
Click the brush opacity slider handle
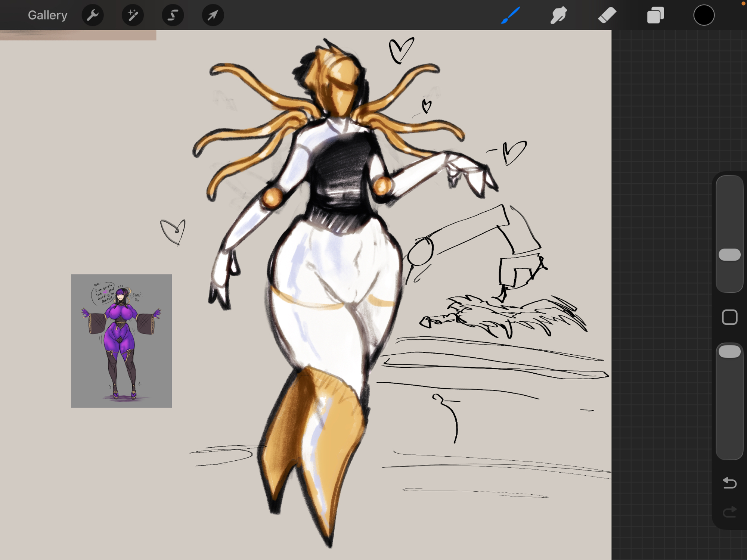729,352
